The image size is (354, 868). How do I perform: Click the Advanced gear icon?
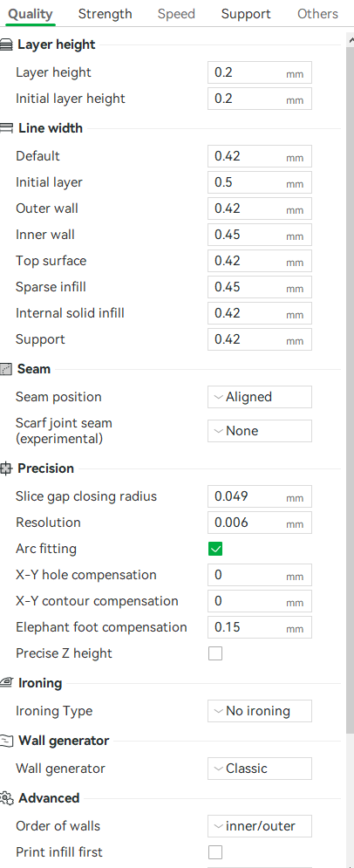(6, 798)
